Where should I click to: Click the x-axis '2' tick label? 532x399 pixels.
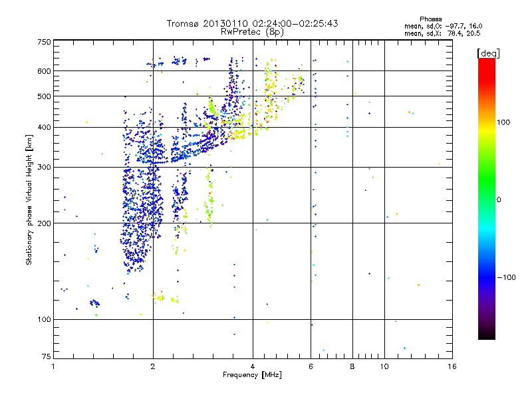click(x=153, y=366)
